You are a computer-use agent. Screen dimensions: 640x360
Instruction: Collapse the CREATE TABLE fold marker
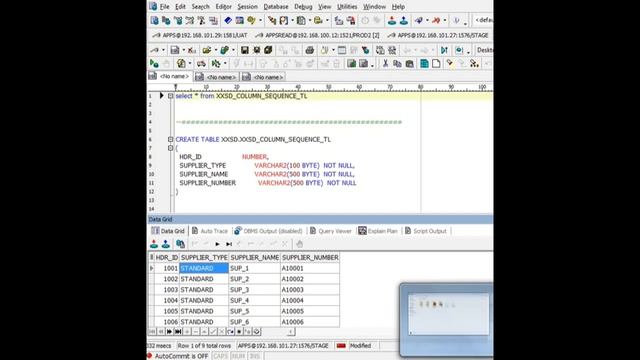pyautogui.click(x=171, y=139)
